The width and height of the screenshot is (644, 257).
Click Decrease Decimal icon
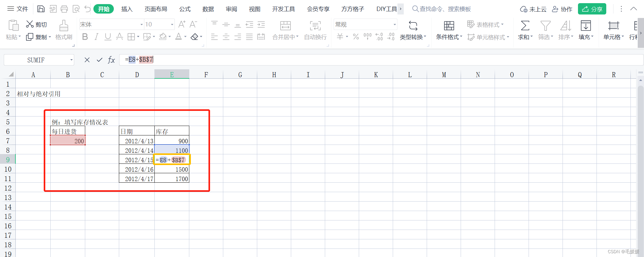coord(391,37)
